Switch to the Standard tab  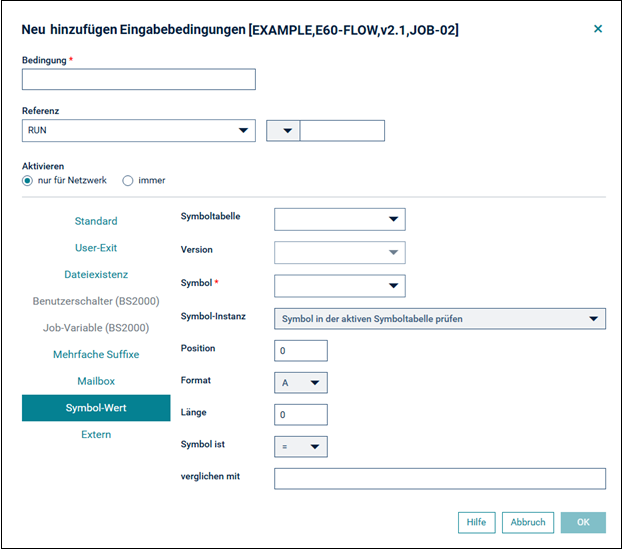pos(96,221)
